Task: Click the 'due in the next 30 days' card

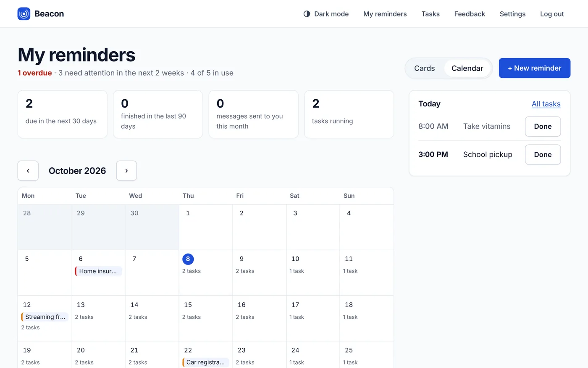Action: [x=63, y=114]
